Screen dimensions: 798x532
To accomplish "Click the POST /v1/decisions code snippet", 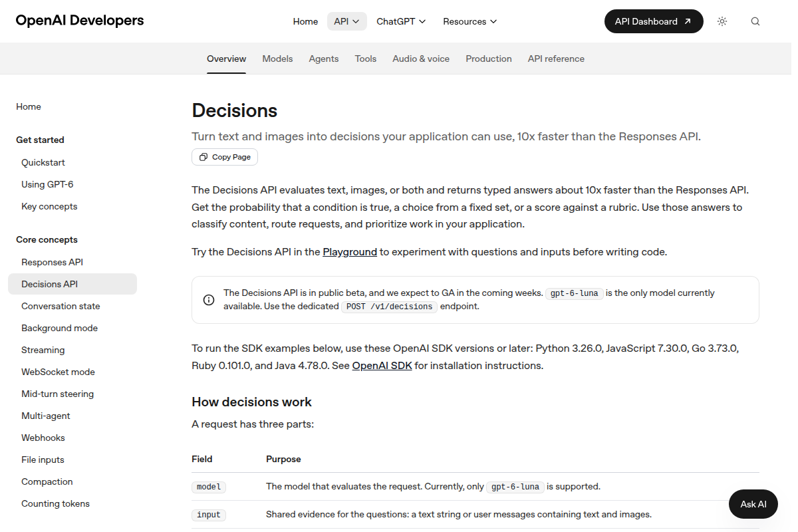I will point(390,307).
